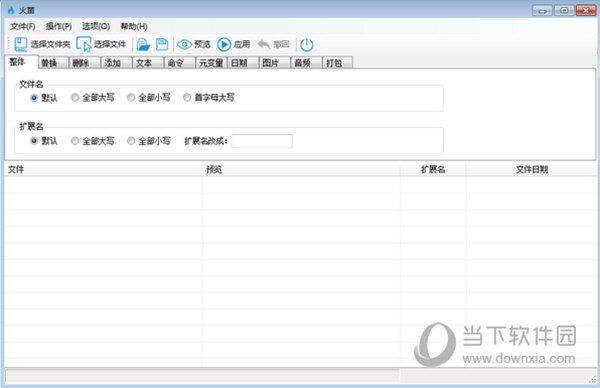Switch to the 文本 tab
This screenshot has height=388, width=600.
(x=148, y=63)
